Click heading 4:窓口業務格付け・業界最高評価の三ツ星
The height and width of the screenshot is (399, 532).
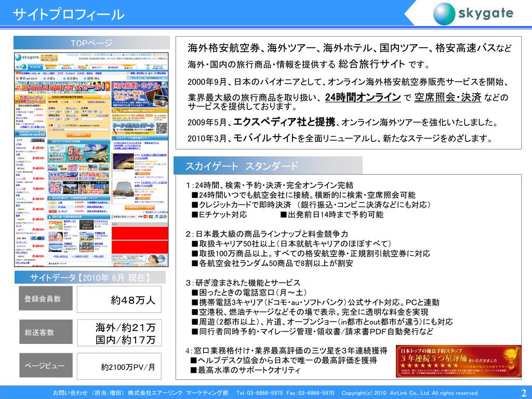[286, 351]
